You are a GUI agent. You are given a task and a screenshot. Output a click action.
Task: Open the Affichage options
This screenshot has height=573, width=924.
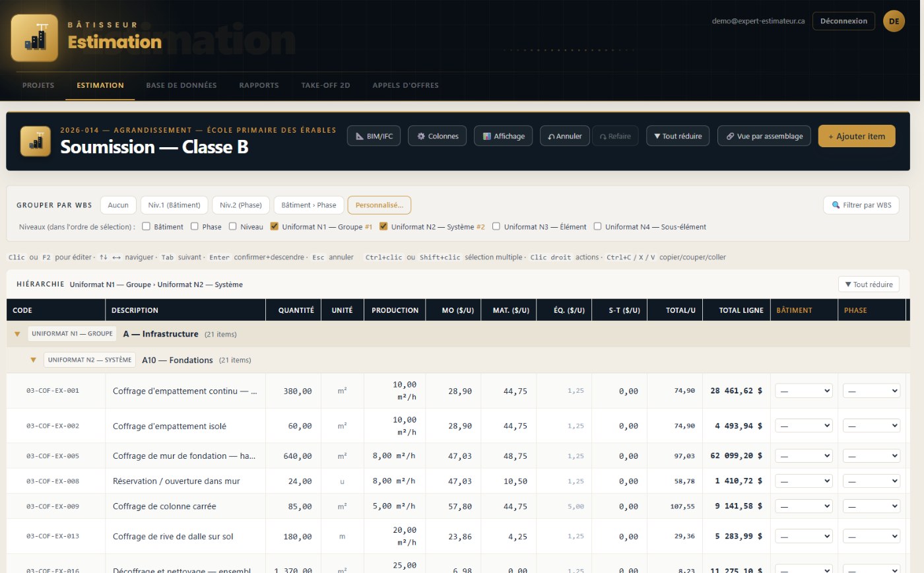click(x=503, y=136)
